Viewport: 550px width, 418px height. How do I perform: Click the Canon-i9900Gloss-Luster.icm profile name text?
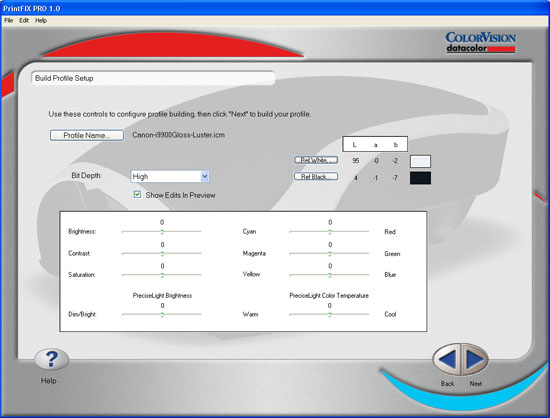point(179,135)
